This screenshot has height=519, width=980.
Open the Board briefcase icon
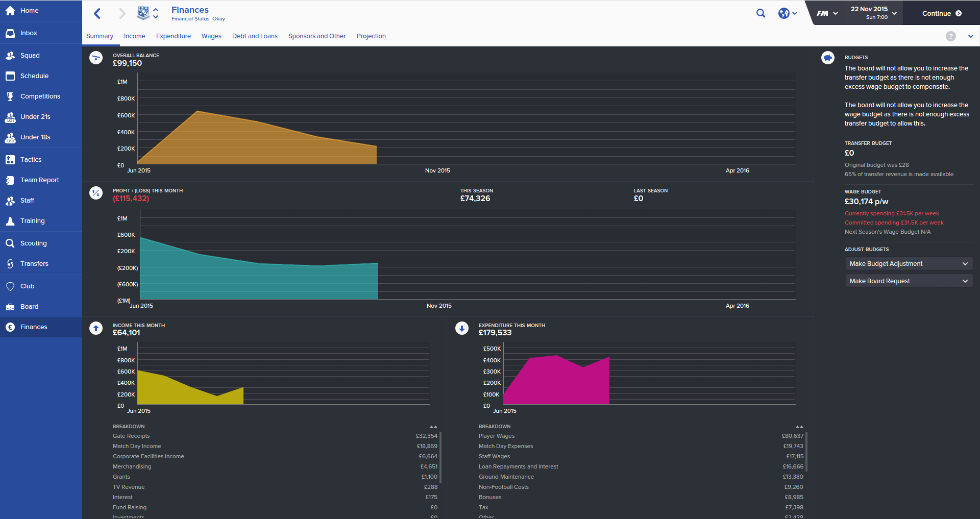pos(10,307)
